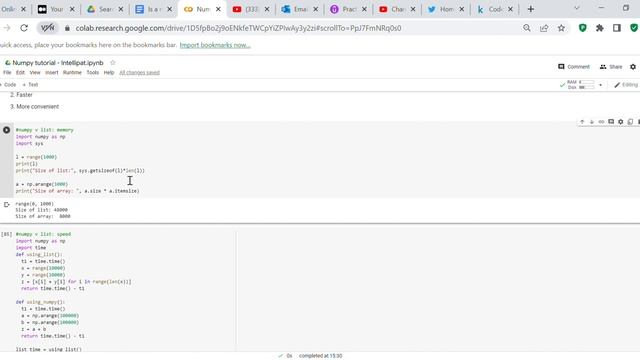640x360 pixels.
Task: Bookmark this tab star icon
Action: pyautogui.click(x=561, y=28)
